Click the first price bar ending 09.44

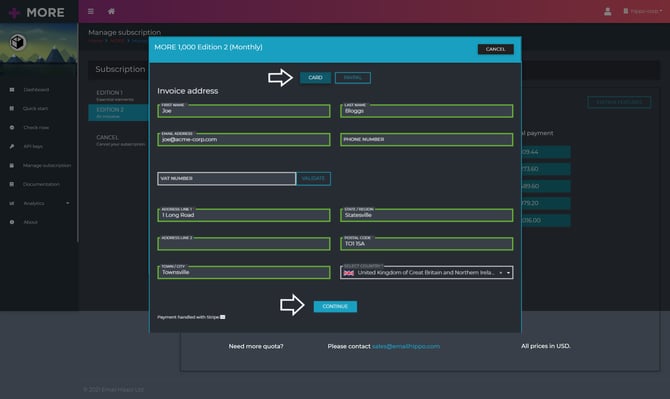pos(546,152)
